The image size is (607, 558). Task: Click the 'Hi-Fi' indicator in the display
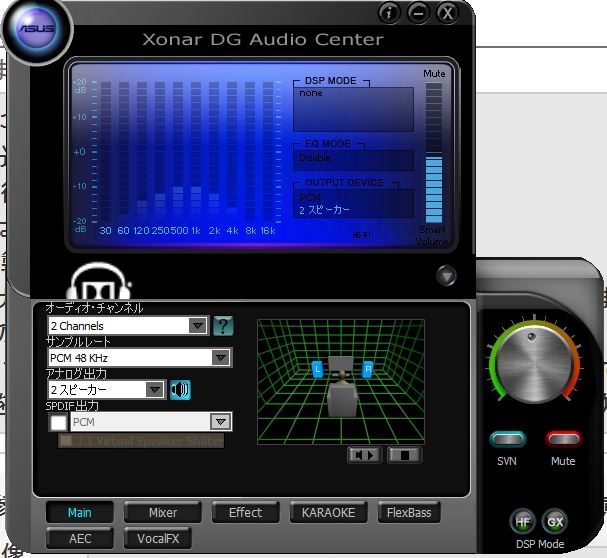click(362, 235)
